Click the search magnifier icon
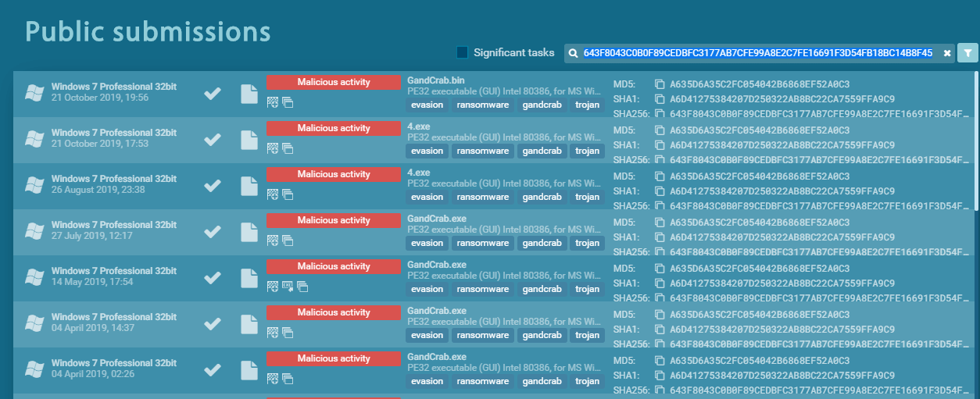This screenshot has width=980, height=399. coord(573,53)
